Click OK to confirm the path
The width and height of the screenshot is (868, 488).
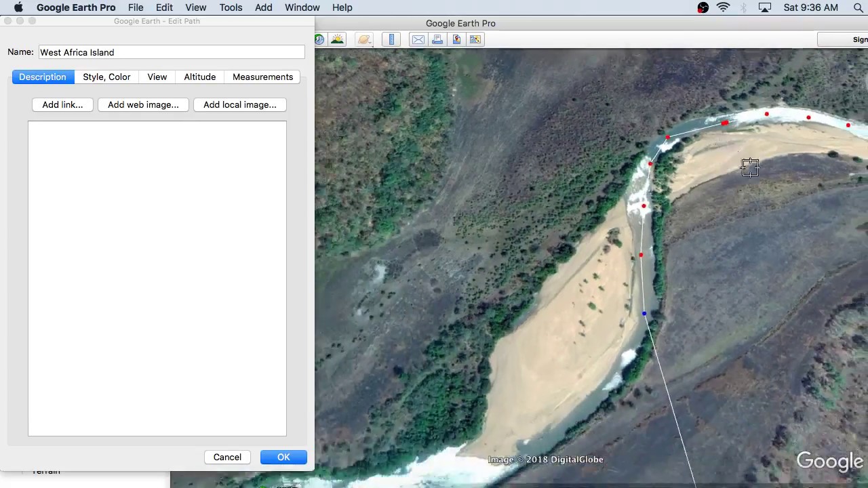point(283,457)
